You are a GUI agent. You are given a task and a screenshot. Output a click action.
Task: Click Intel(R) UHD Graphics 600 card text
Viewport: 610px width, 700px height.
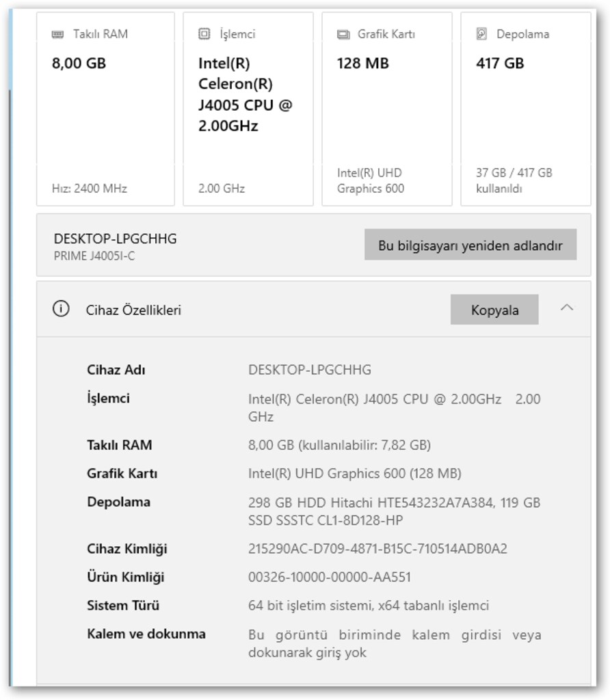click(371, 180)
